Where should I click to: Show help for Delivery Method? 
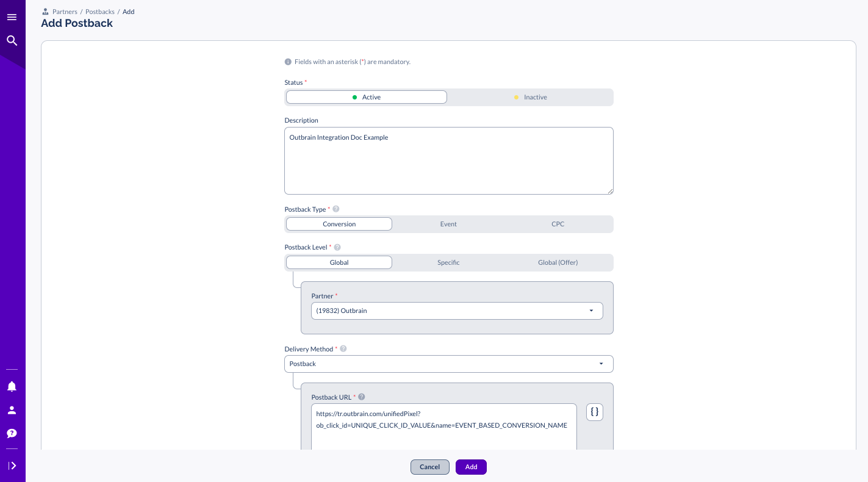343,349
